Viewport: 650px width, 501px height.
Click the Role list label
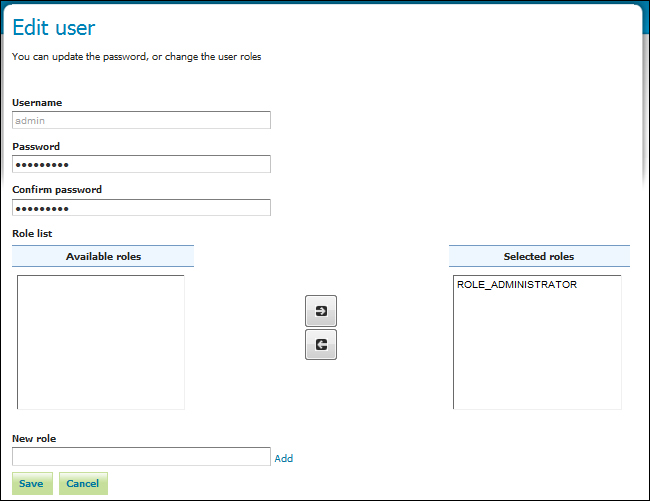(x=32, y=234)
